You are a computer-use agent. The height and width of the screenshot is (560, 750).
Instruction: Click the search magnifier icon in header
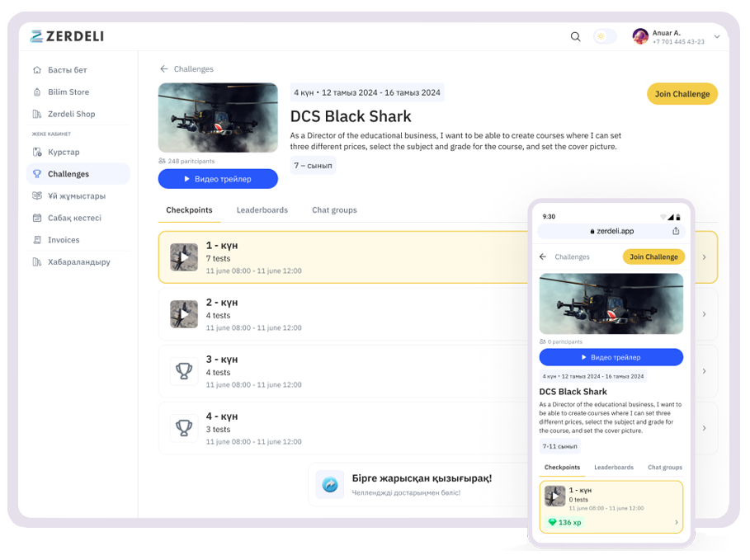tap(575, 36)
